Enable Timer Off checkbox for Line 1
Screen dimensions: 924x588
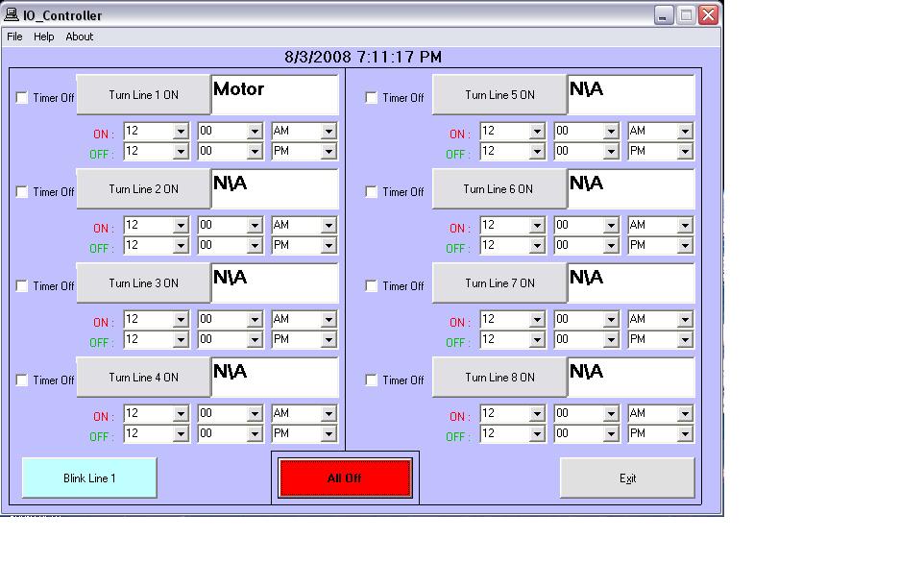[22, 98]
